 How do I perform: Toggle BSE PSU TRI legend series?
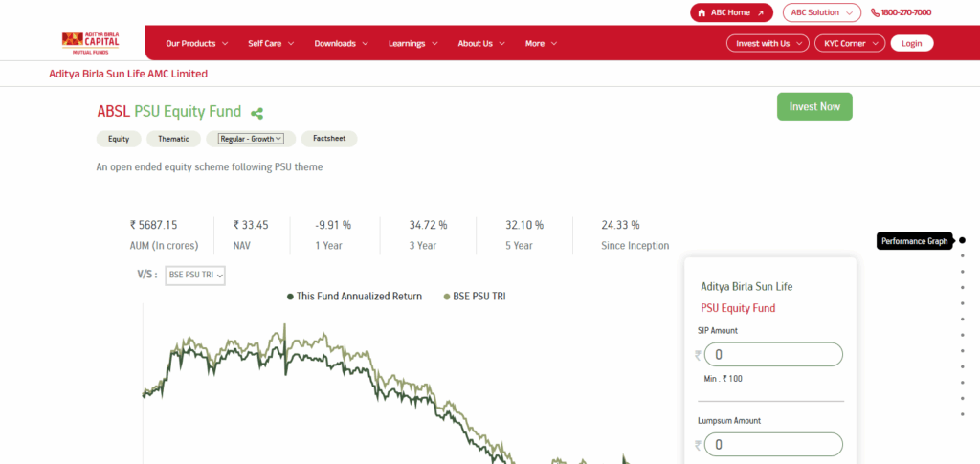[475, 297]
